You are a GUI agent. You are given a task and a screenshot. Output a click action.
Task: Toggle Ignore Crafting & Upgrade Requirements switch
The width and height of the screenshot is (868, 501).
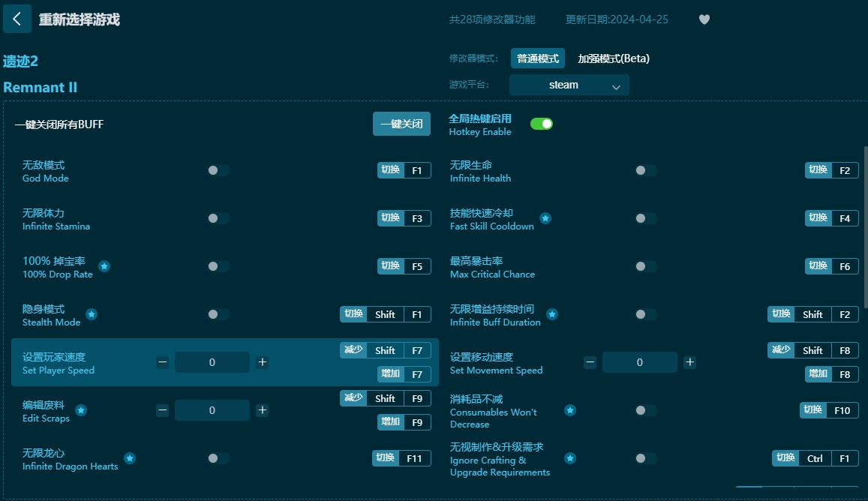tap(645, 458)
